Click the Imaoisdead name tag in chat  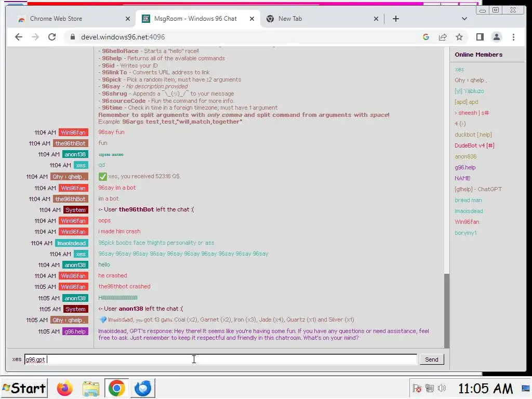72,243
